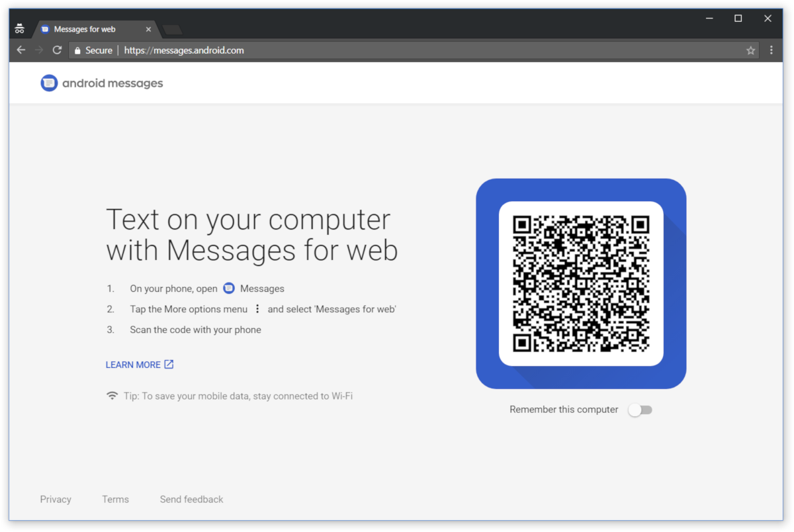794x532 pixels.
Task: Open the Chrome three-dot menu
Action: coord(771,50)
